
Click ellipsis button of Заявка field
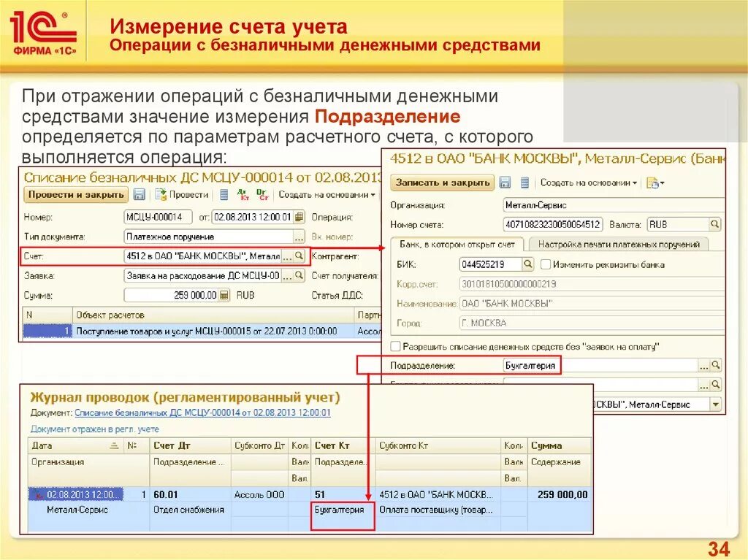tap(287, 276)
